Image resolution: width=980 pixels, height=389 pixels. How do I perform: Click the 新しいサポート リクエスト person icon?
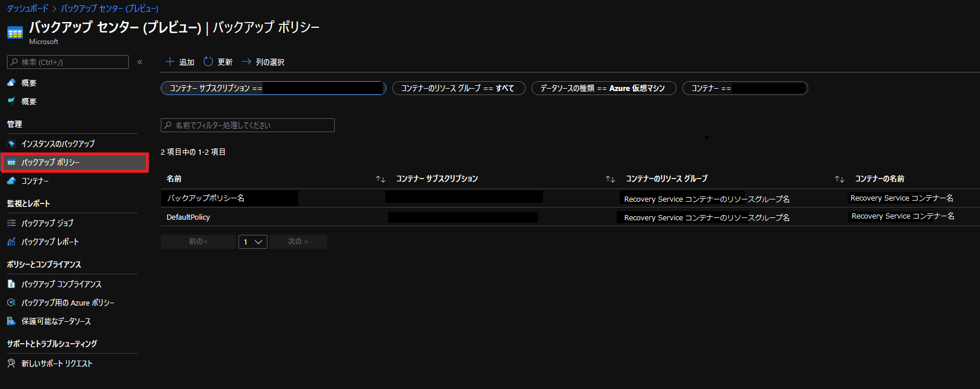click(x=11, y=363)
